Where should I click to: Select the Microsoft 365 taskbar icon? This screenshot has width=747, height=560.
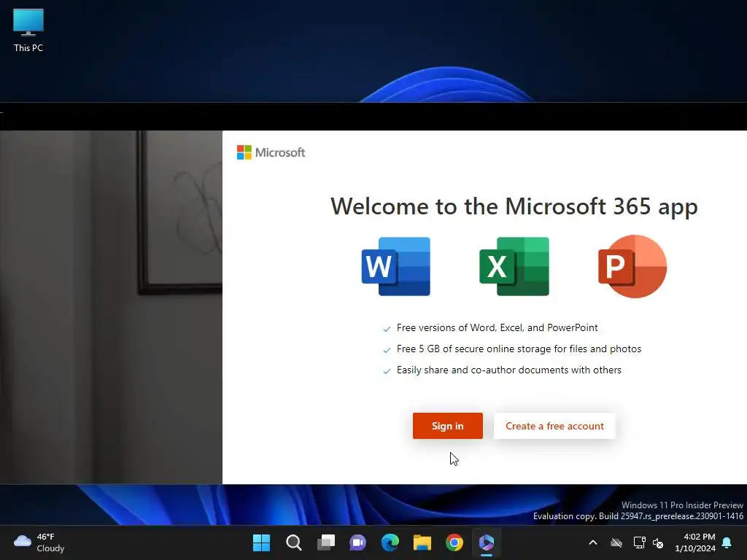[487, 542]
